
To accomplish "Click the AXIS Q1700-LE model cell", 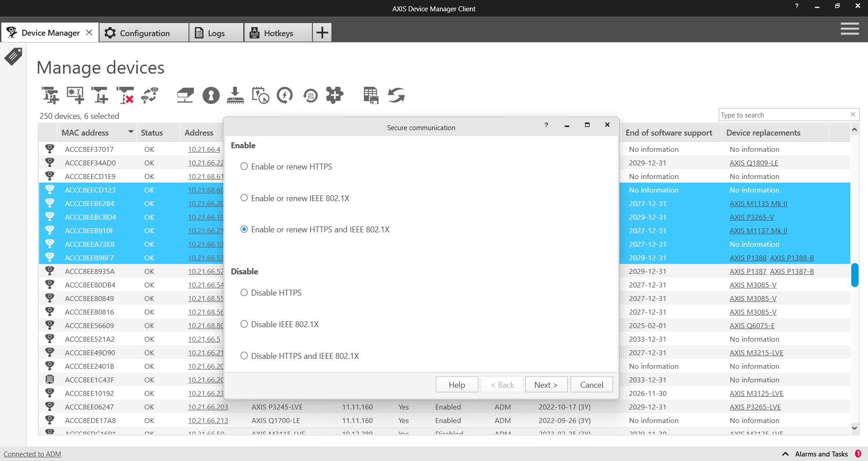I will pos(275,420).
